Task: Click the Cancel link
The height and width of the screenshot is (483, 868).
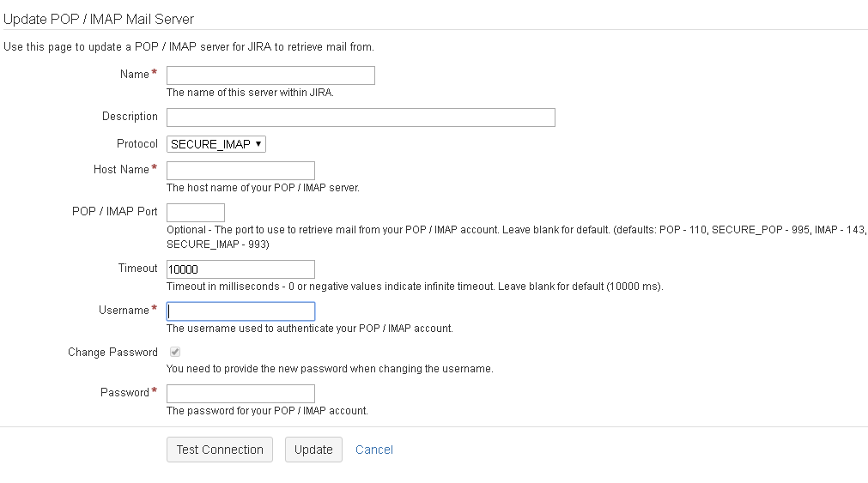Action: [374, 450]
